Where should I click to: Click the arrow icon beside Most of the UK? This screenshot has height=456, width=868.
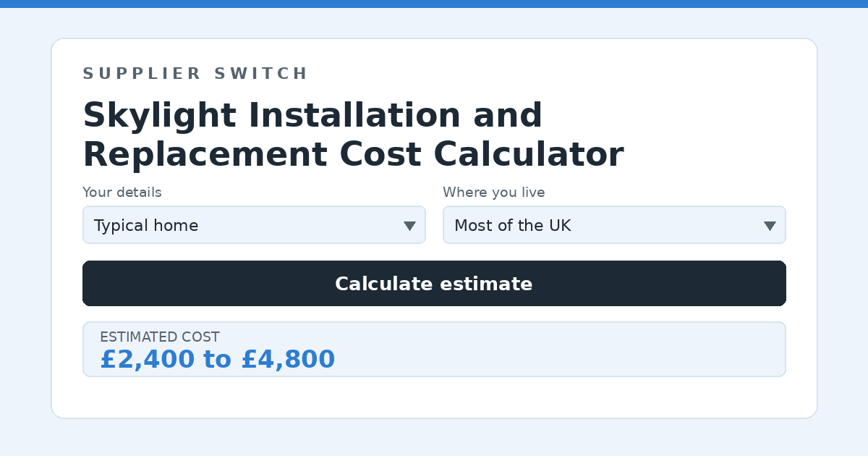(770, 226)
